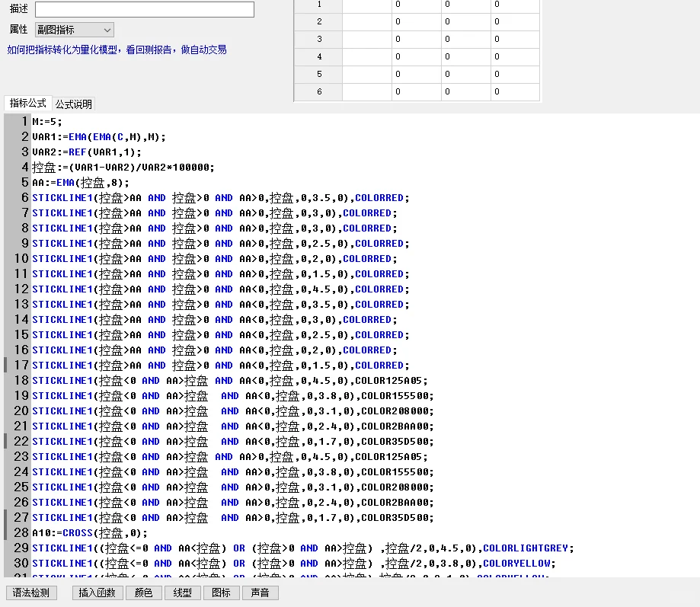Click the 声音 sound button

(260, 593)
